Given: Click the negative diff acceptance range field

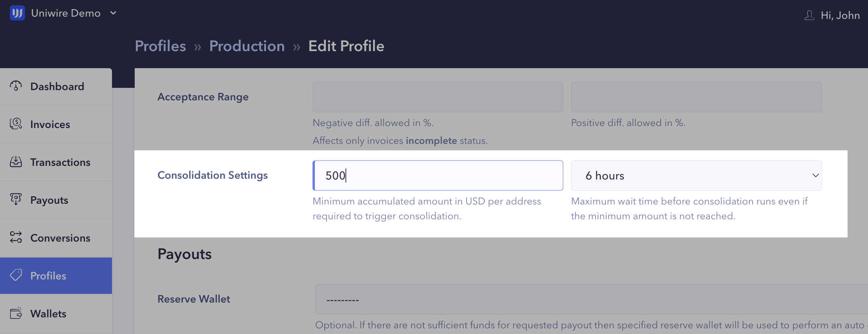Looking at the screenshot, I should (438, 97).
